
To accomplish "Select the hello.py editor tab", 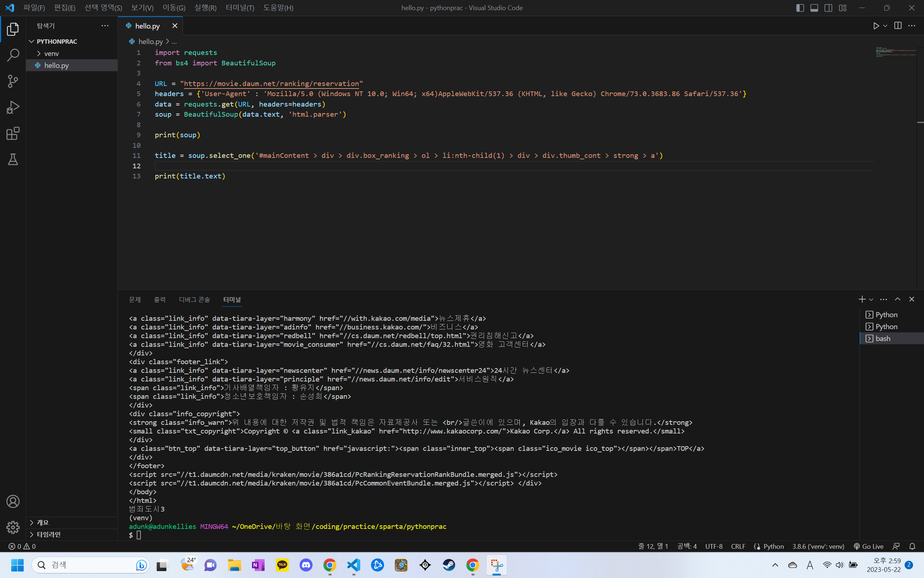I will (x=151, y=26).
